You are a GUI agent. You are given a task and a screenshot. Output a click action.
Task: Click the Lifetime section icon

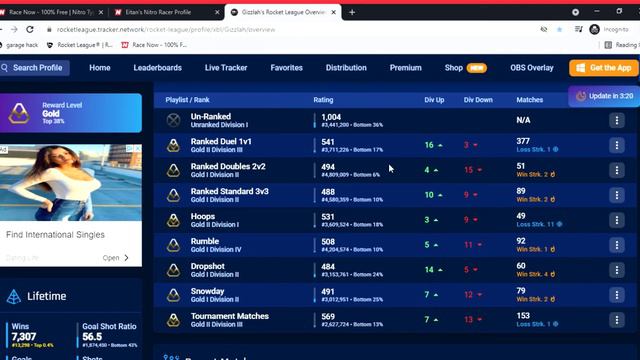click(13, 296)
